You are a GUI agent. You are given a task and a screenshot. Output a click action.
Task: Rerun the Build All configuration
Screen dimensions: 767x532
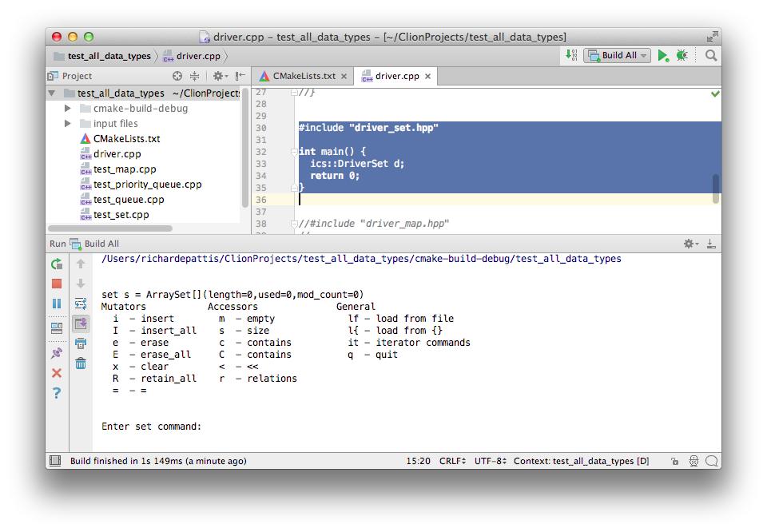(57, 264)
